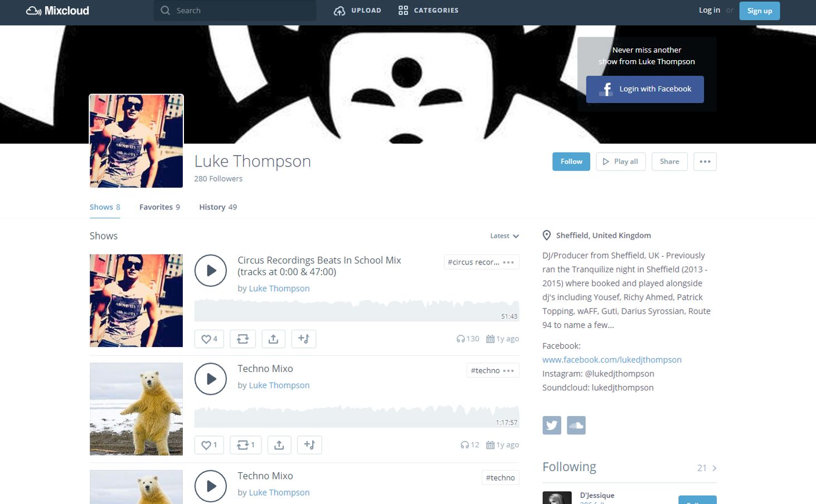Focus the Search input field
Viewport: 816px width, 504px height.
(235, 11)
